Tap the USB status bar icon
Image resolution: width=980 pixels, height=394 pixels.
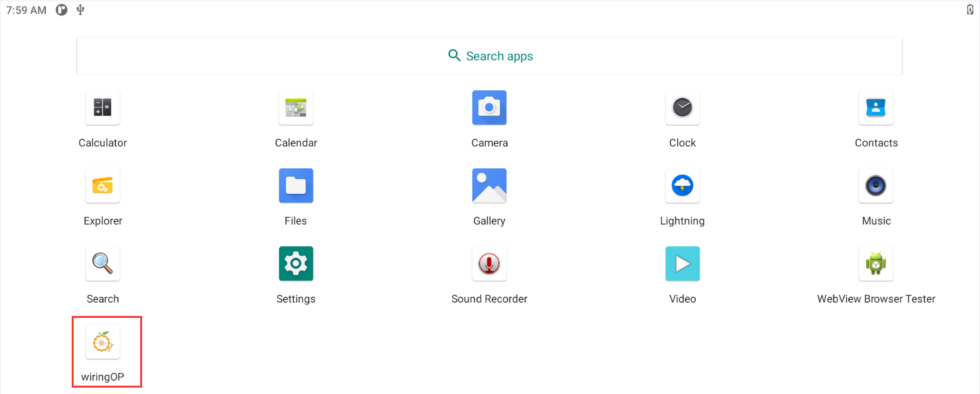[80, 10]
